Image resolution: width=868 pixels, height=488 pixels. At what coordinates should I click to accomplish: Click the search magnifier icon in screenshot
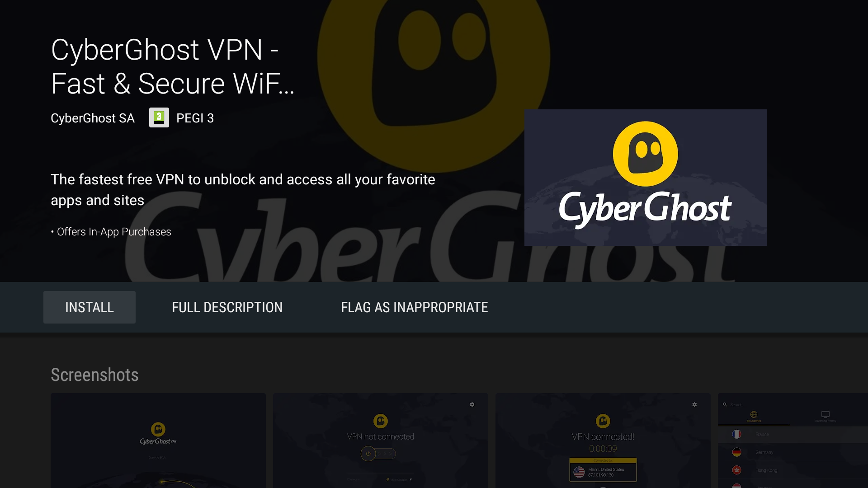coord(725,404)
